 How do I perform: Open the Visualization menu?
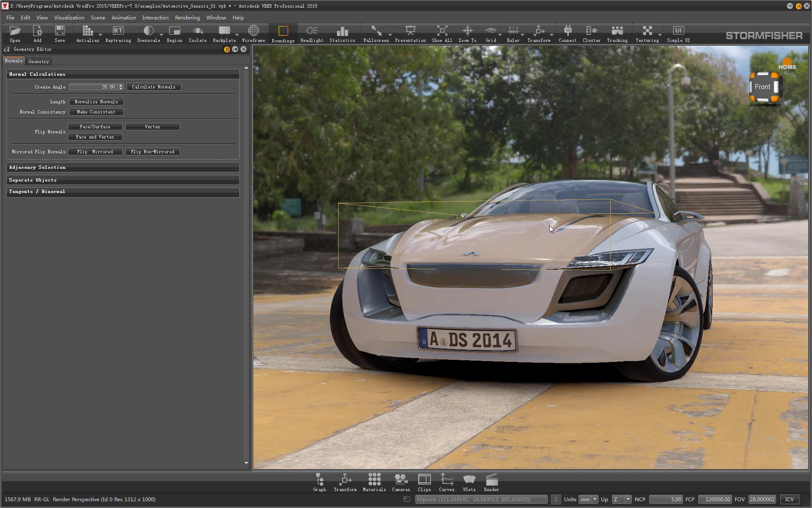[x=69, y=18]
